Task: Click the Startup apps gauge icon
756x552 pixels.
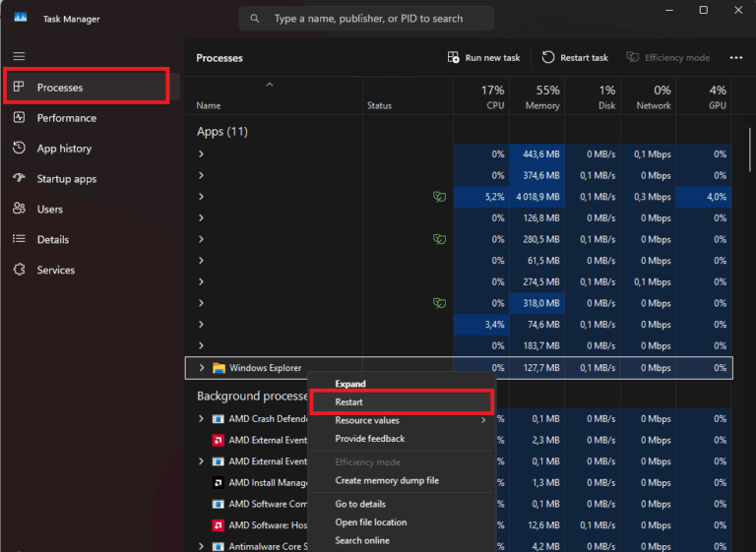Action: tap(19, 178)
